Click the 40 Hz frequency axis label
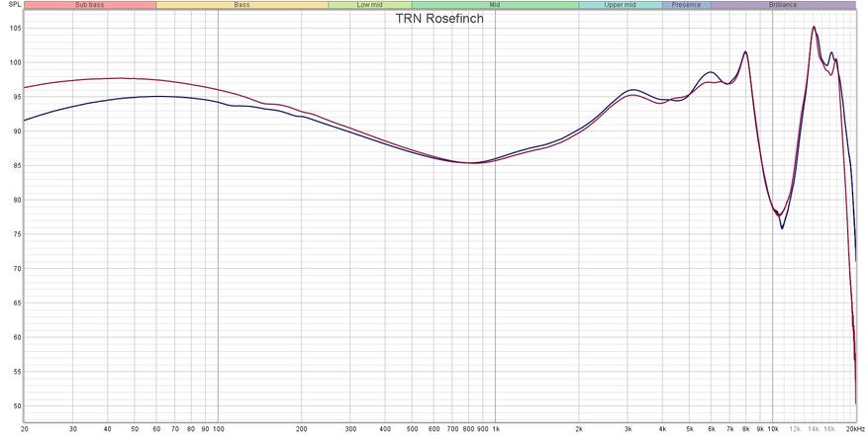The height and width of the screenshot is (435, 868). 108,429
